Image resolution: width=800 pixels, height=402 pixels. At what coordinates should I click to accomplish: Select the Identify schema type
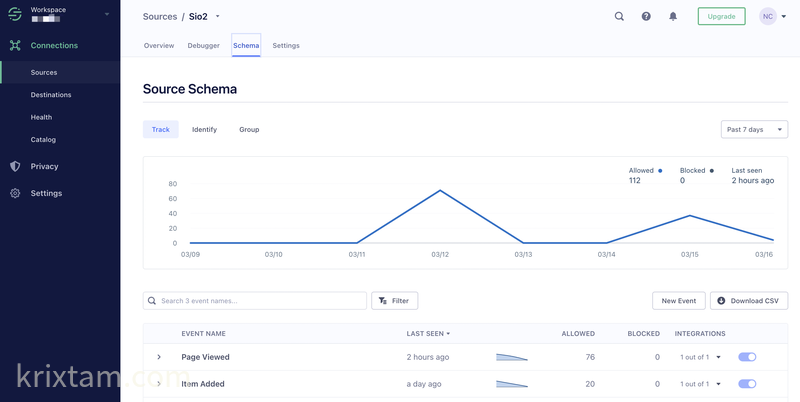click(x=204, y=130)
